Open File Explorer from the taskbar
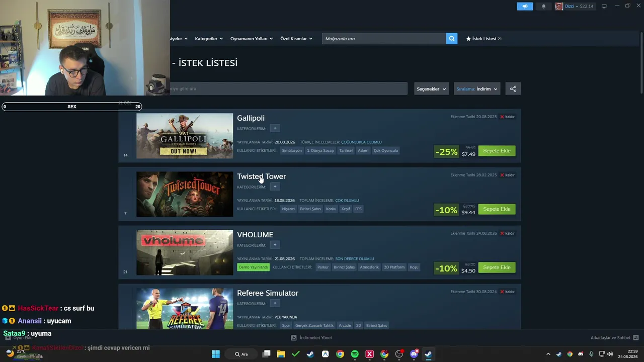Screen dimensions: 644x362 tap(281, 354)
